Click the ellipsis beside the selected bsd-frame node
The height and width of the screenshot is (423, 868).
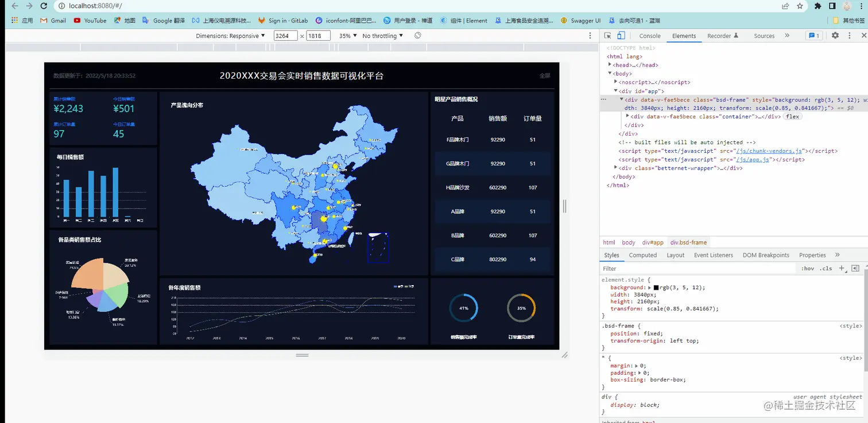coord(603,99)
